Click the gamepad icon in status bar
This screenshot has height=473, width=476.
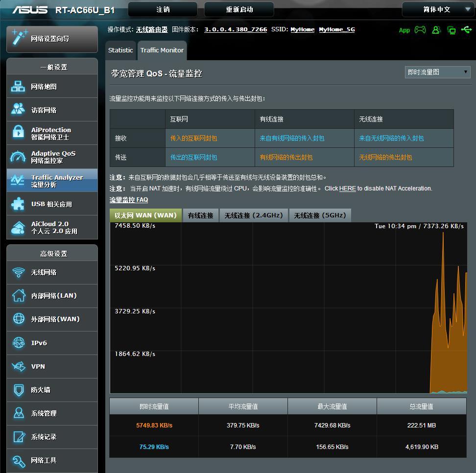coord(420,30)
